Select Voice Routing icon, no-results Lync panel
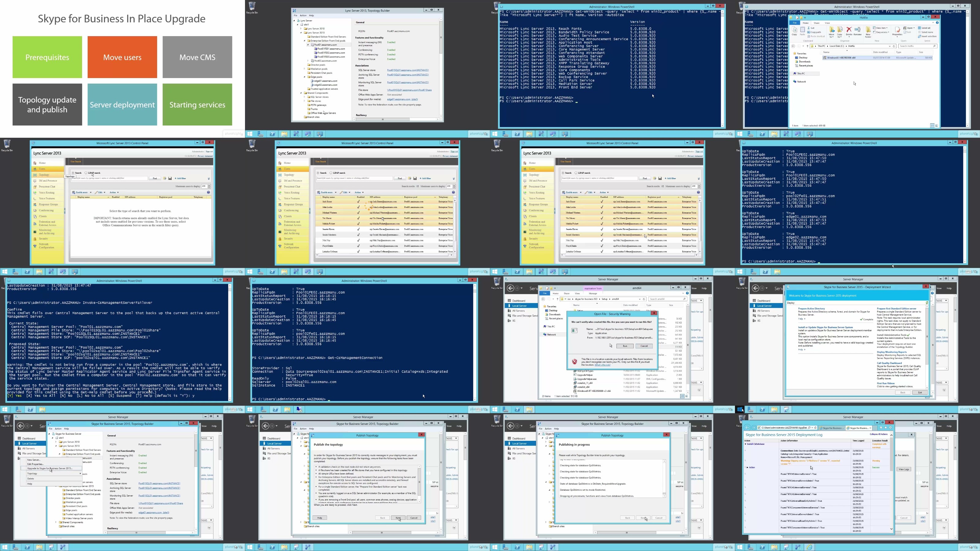Viewport: 980px width, 551px height. pyautogui.click(x=35, y=193)
